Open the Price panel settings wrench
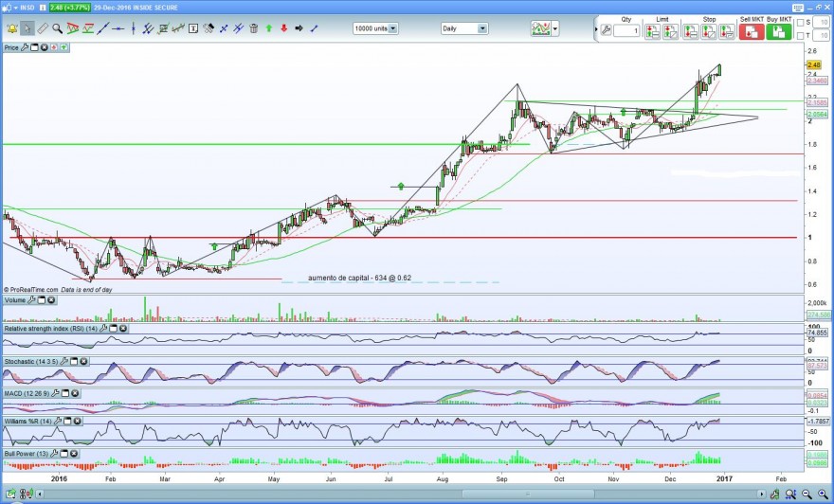The image size is (834, 504). pos(24,47)
